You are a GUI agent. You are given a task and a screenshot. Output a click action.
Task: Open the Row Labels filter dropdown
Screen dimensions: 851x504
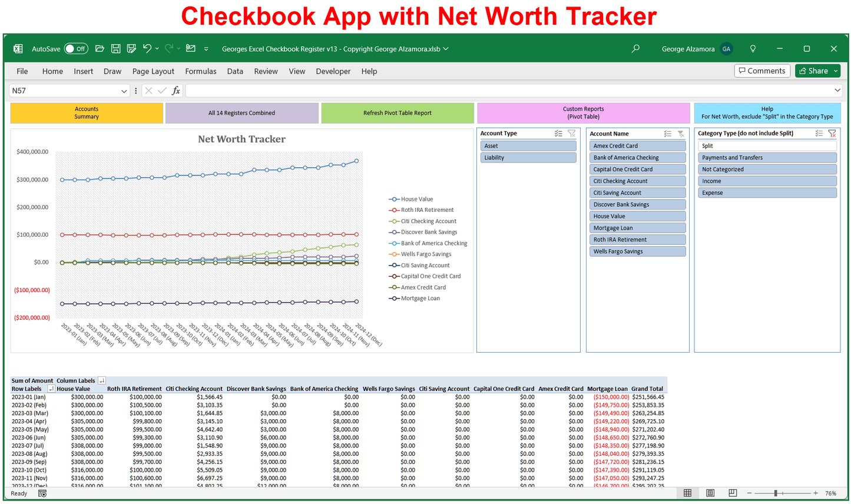pos(51,389)
